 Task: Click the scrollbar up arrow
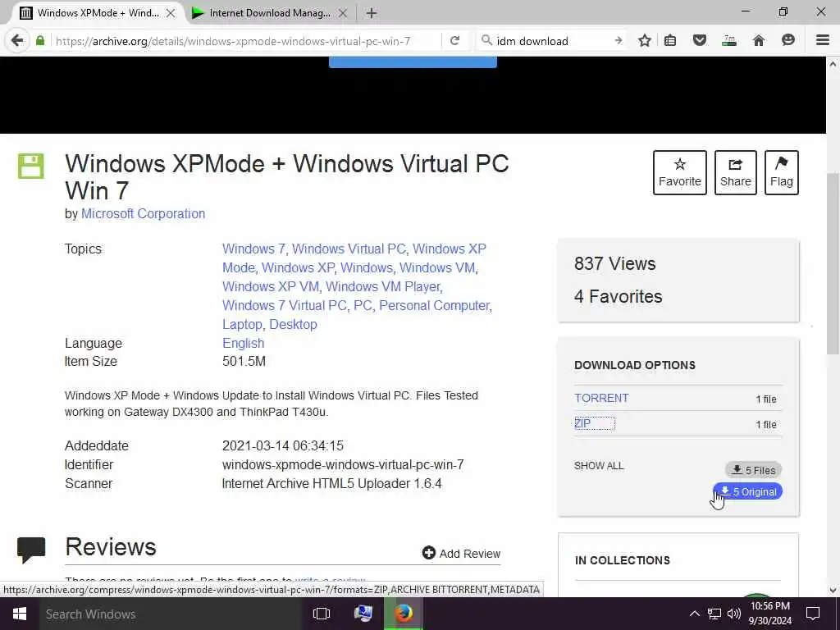833,64
